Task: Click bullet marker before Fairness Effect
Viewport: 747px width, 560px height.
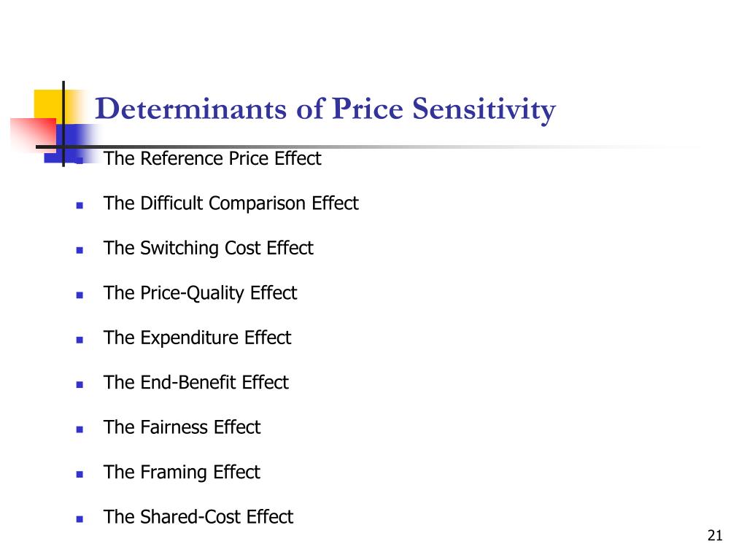Action: pyautogui.click(x=80, y=429)
